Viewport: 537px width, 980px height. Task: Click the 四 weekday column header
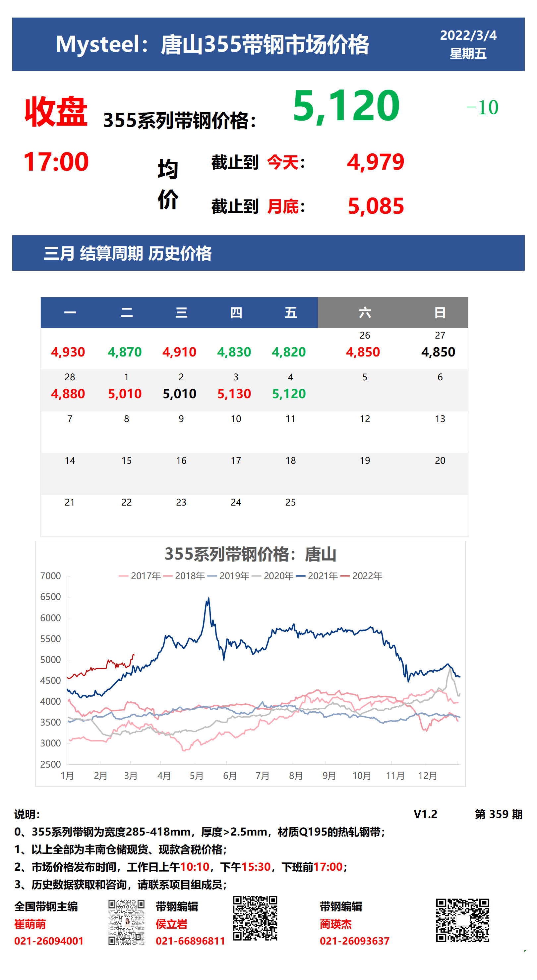(236, 313)
